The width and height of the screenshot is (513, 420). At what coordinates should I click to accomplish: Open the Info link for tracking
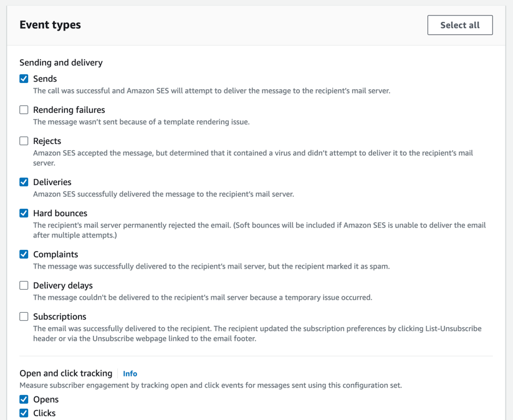click(x=130, y=374)
